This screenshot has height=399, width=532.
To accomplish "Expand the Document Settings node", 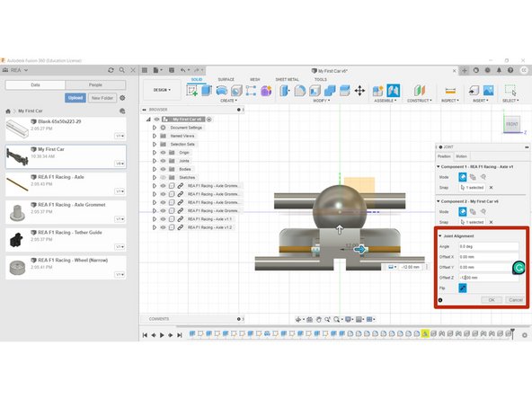I will click(x=155, y=128).
